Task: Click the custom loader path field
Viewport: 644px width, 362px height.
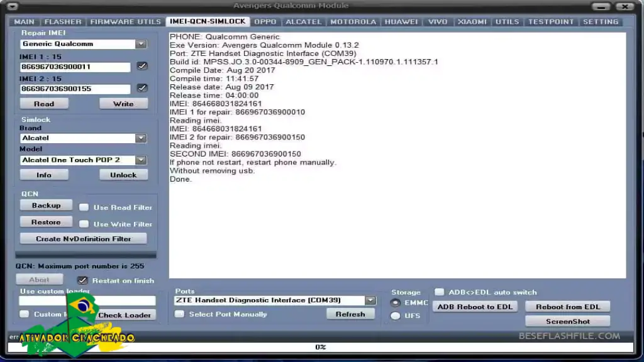Action: (x=87, y=301)
